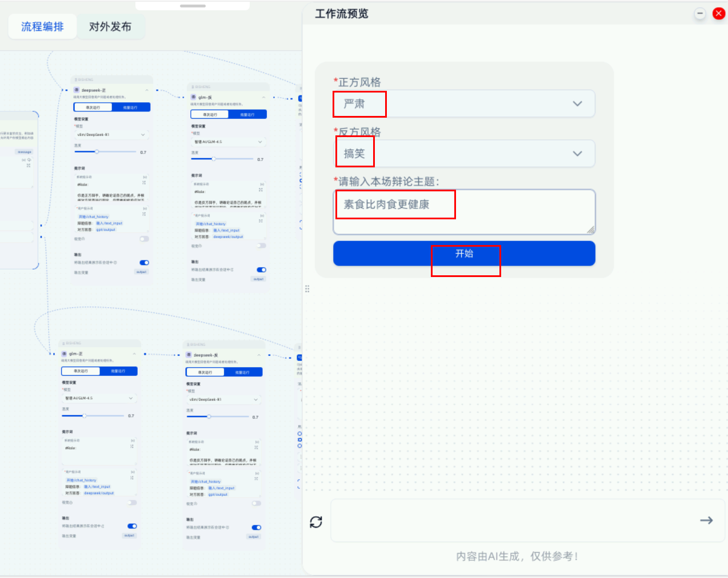
Task: Click output variable tag in glm-正 node
Action: [x=129, y=536]
